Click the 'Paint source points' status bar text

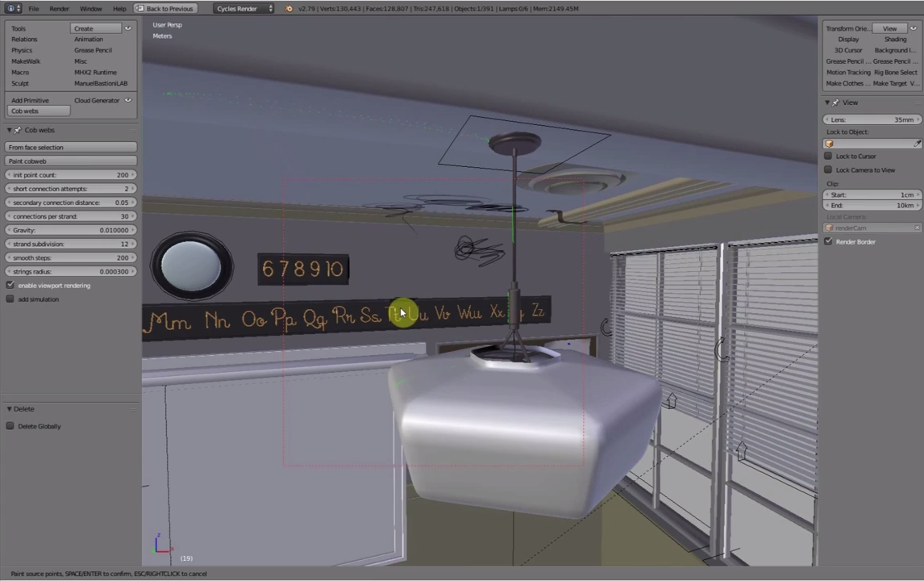[109, 573]
